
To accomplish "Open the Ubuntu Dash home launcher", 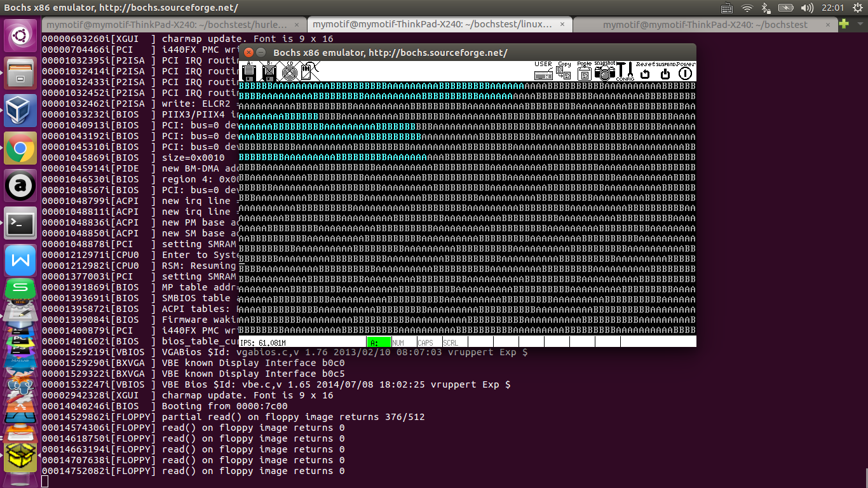I will point(20,36).
